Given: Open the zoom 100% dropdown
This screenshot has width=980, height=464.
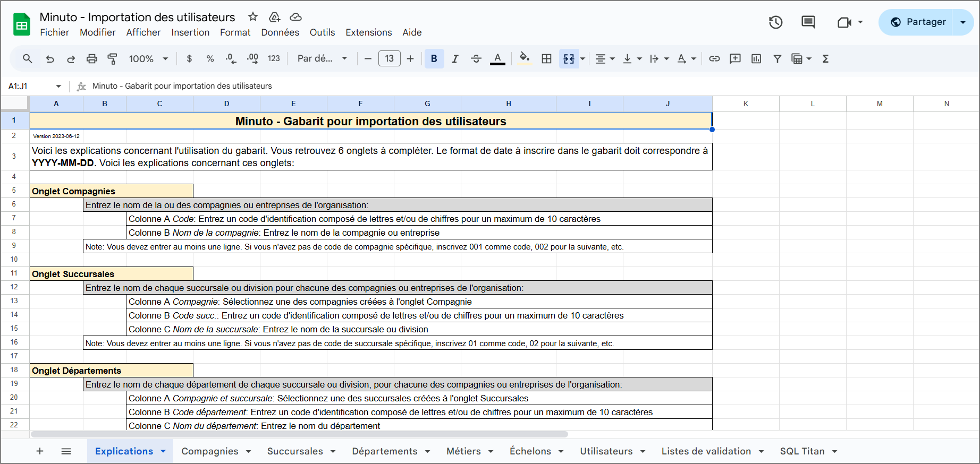Looking at the screenshot, I should pos(148,59).
